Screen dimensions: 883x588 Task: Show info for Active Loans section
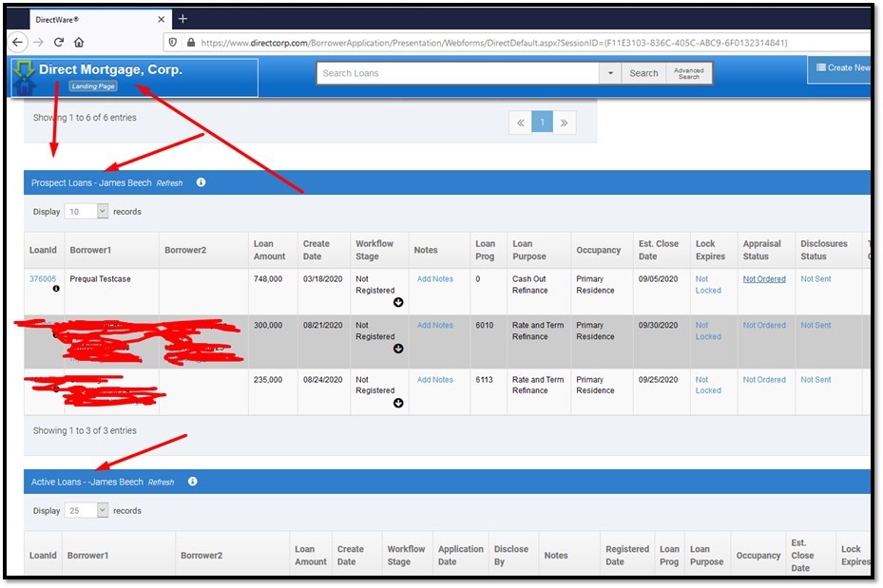tap(193, 481)
